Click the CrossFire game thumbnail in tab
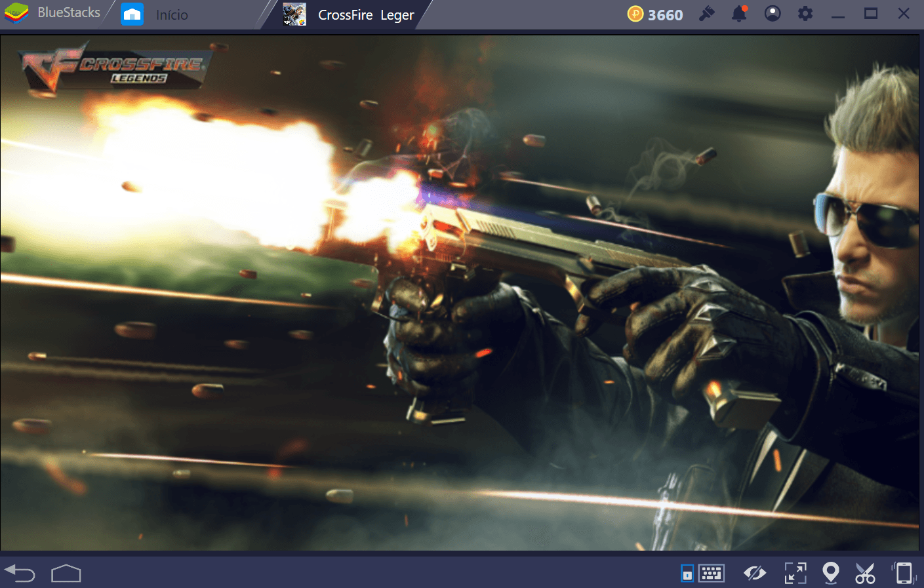This screenshot has width=924, height=588. tap(294, 14)
